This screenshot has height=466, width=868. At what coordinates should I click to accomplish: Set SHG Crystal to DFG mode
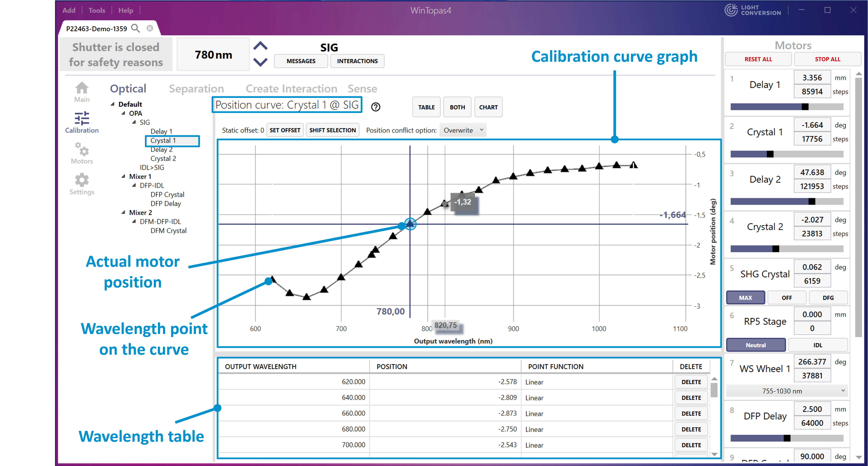coord(828,298)
